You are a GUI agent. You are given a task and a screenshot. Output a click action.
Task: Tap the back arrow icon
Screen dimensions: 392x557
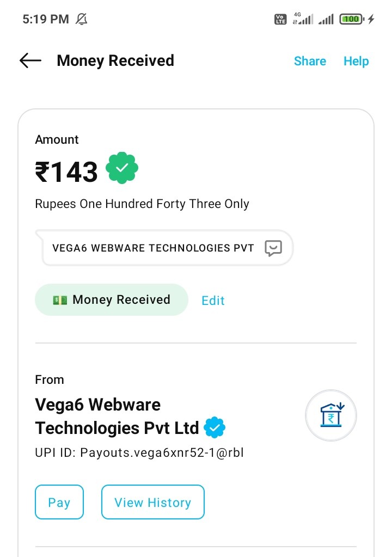(30, 60)
